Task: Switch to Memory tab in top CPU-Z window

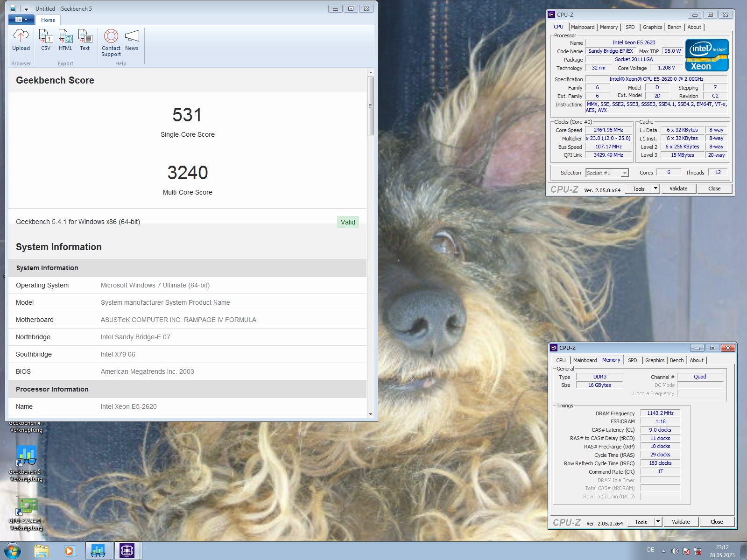Action: (609, 27)
